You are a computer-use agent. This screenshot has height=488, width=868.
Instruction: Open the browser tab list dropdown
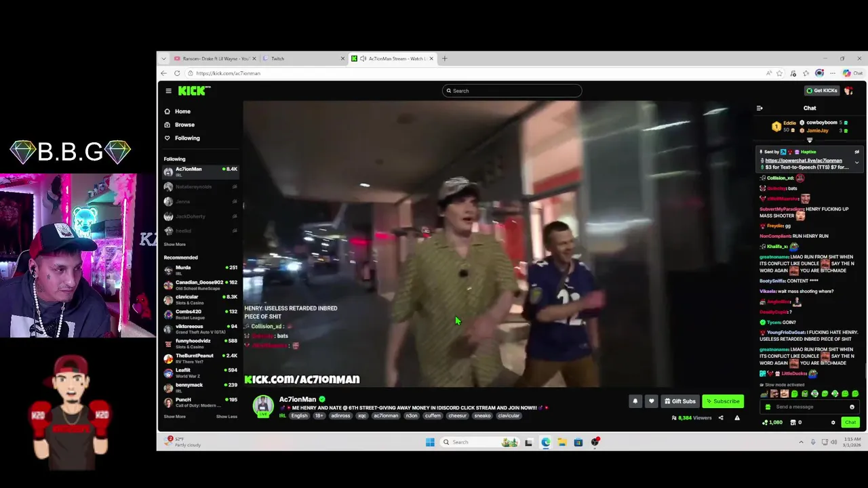pos(163,59)
